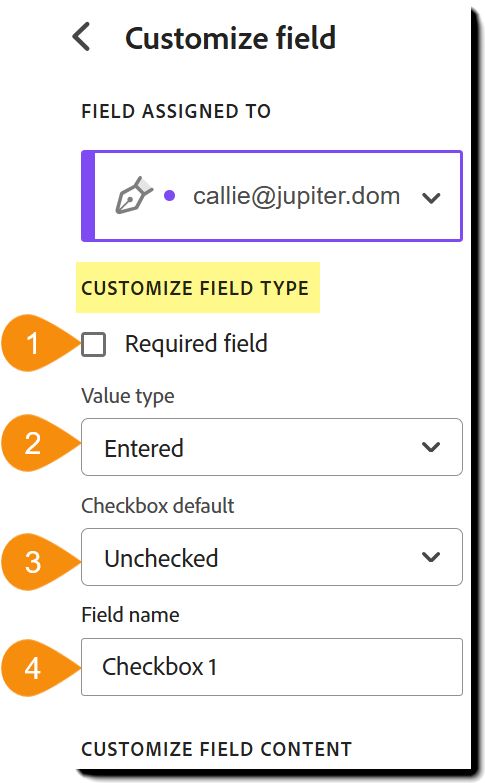This screenshot has width=485, height=783.
Task: Click the chevron in the Entered box
Action: coord(431,446)
